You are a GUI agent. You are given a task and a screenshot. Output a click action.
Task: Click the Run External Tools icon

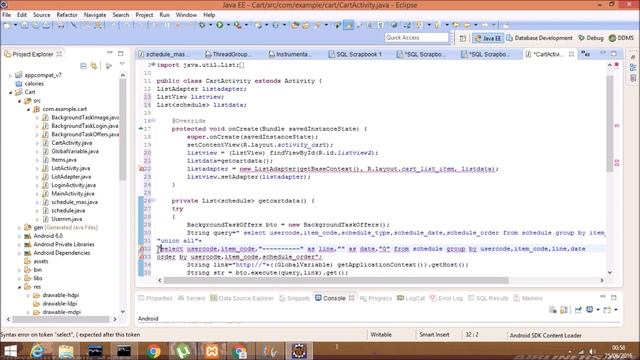point(238,25)
